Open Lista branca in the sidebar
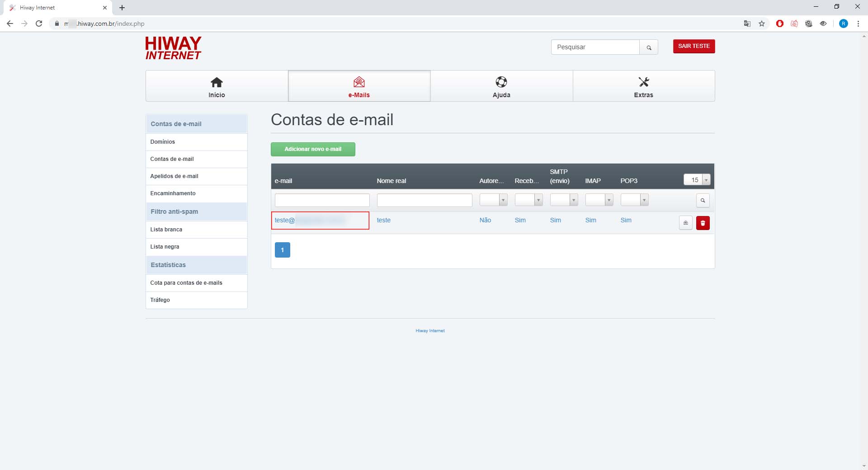This screenshot has width=868, height=470. pos(196,230)
